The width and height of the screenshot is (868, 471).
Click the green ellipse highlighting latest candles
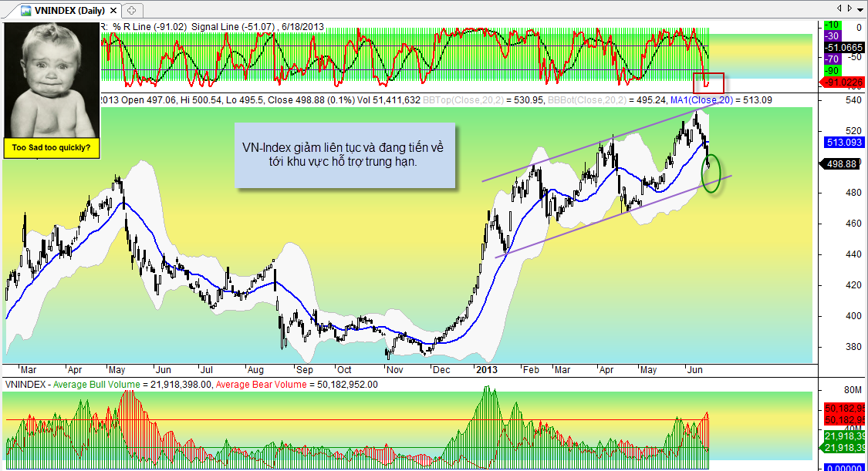pos(712,173)
